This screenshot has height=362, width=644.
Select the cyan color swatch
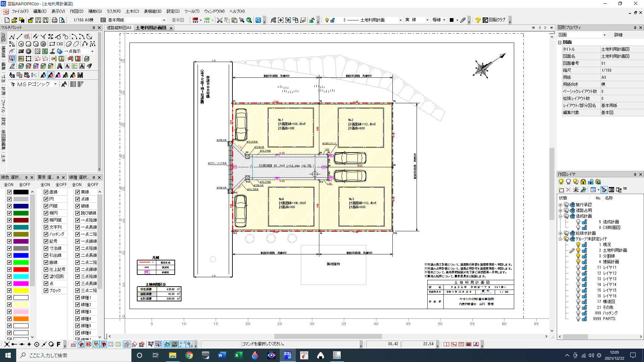[x=21, y=277]
